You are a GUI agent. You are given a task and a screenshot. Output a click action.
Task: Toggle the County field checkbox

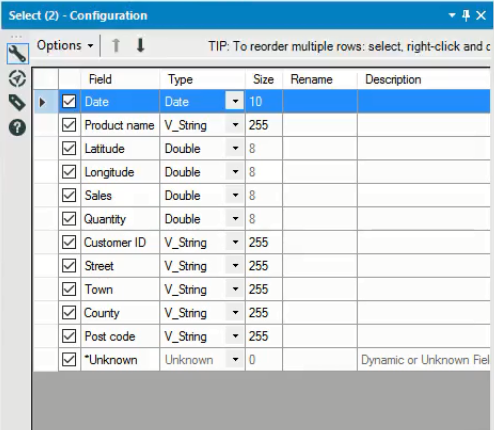pyautogui.click(x=69, y=313)
